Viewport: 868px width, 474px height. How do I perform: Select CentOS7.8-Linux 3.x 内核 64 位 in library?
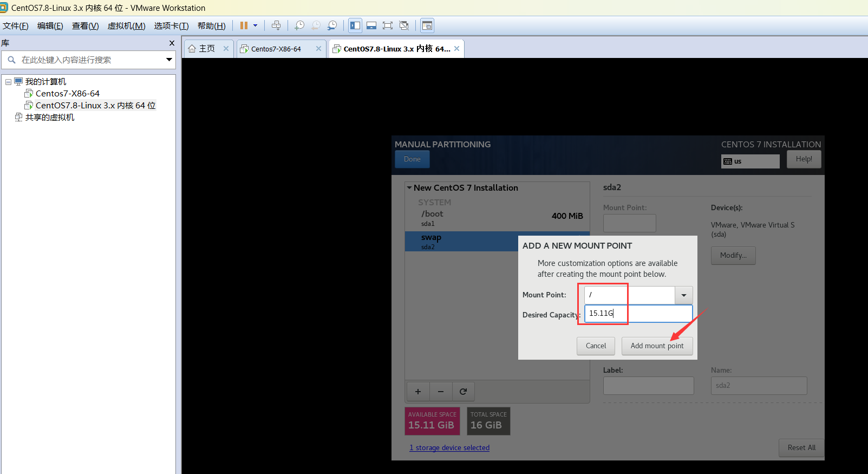[96, 106]
